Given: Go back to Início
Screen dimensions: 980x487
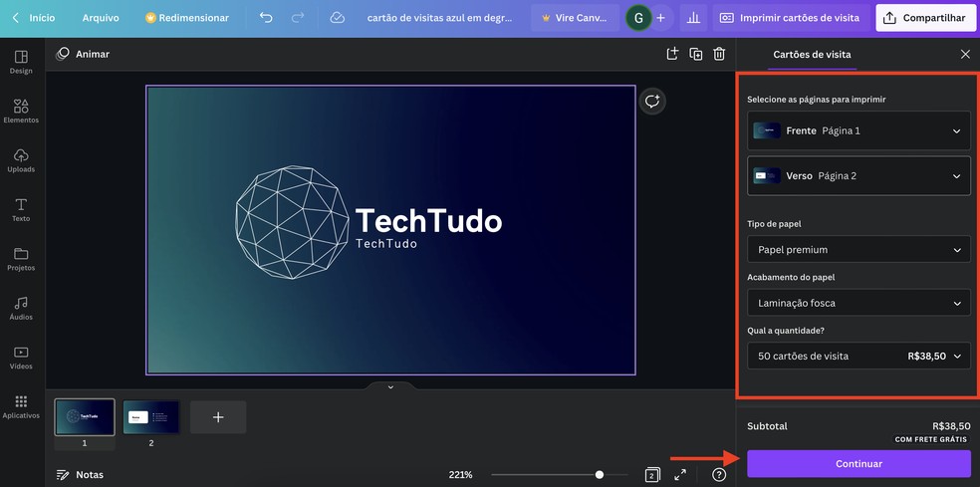Looking at the screenshot, I should coord(33,18).
